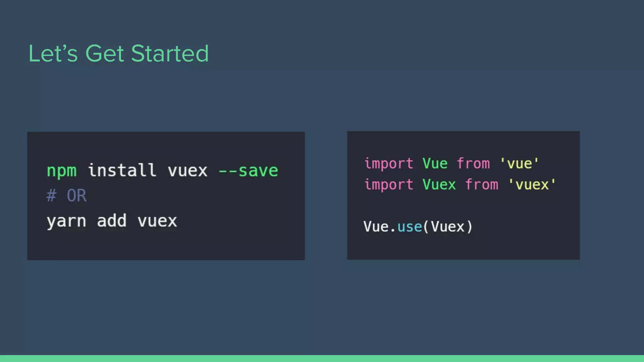Click the blue "use" method name
Screen dimensions: 644x362
[x=410, y=227]
